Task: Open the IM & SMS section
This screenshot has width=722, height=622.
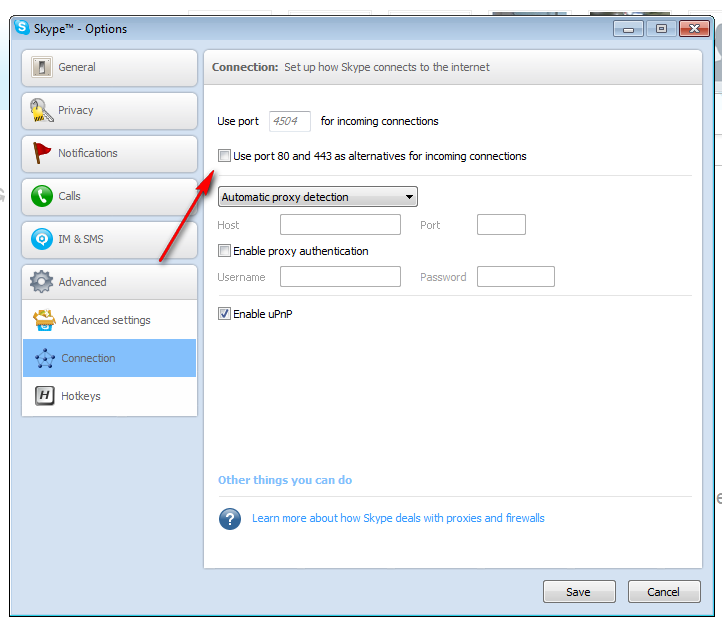Action: [110, 240]
